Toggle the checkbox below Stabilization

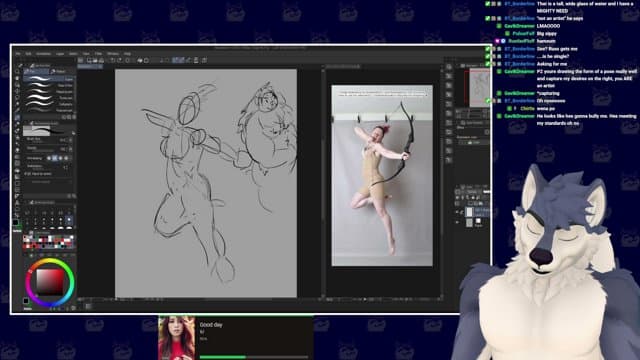tap(25, 174)
